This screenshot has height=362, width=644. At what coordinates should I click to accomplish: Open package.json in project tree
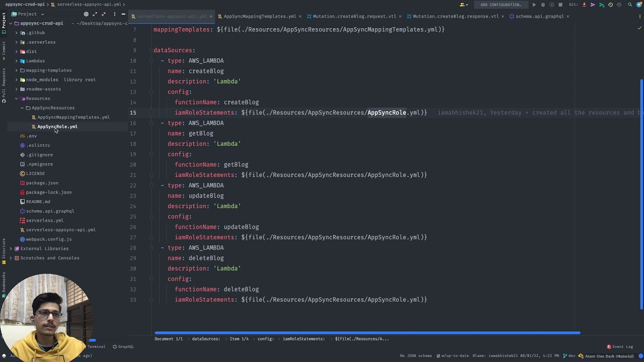(42, 183)
